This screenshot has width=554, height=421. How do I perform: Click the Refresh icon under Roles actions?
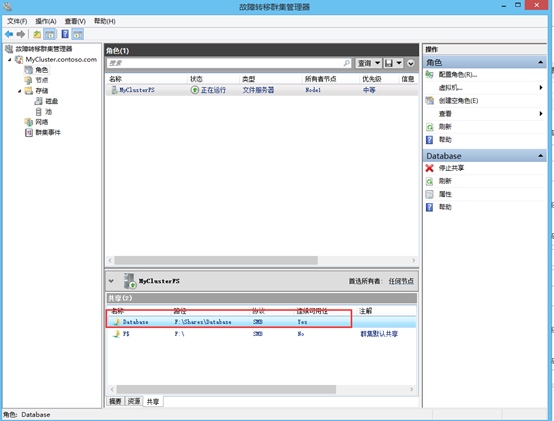tap(429, 127)
